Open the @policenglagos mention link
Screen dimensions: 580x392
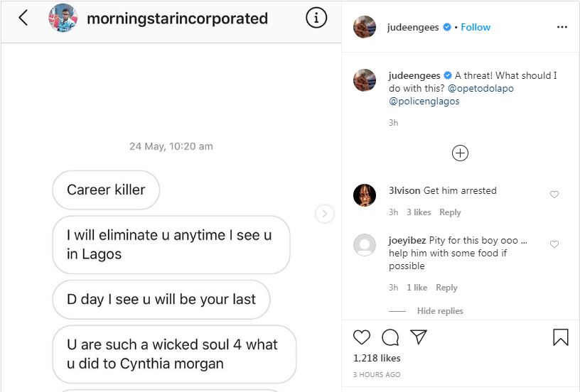(424, 101)
